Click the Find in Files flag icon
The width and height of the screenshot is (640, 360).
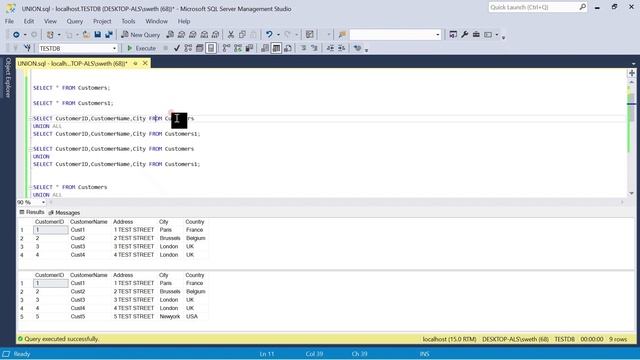coord(342,35)
